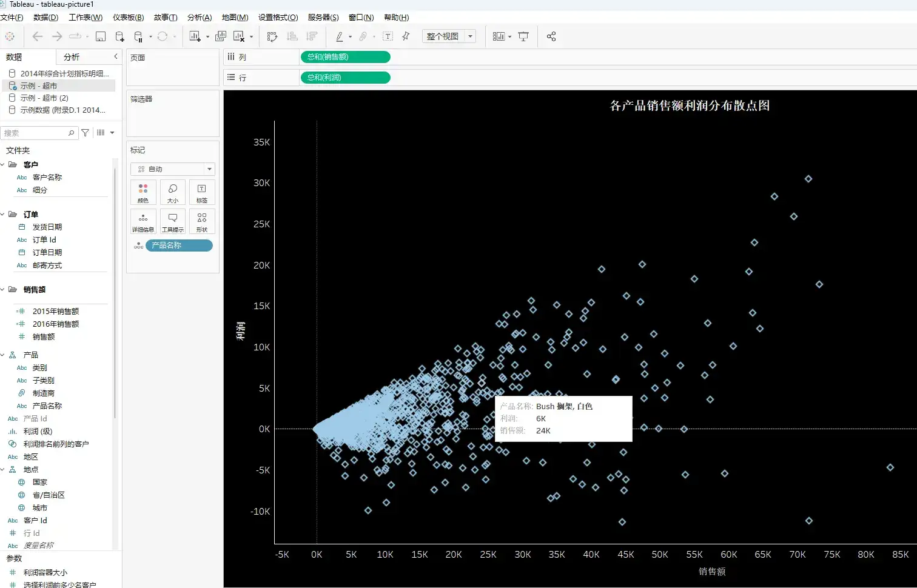Click the presentation mode icon
Viewport: 917px width, 588px height.
(523, 36)
